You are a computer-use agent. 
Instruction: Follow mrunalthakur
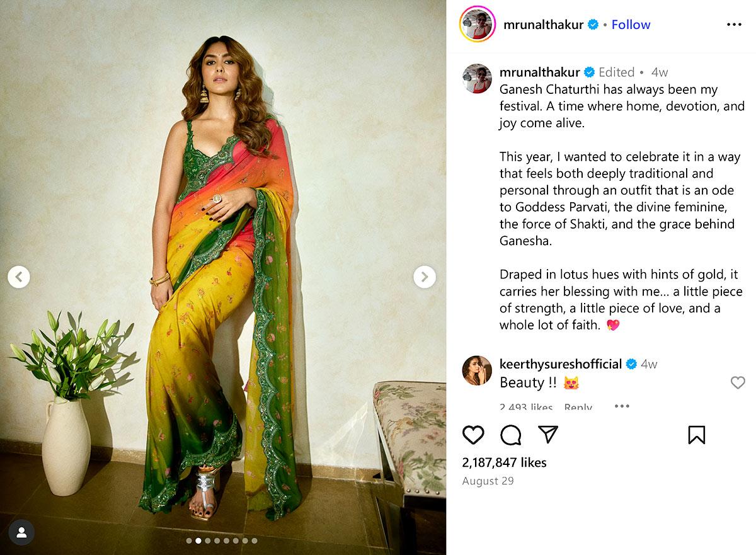pos(631,25)
